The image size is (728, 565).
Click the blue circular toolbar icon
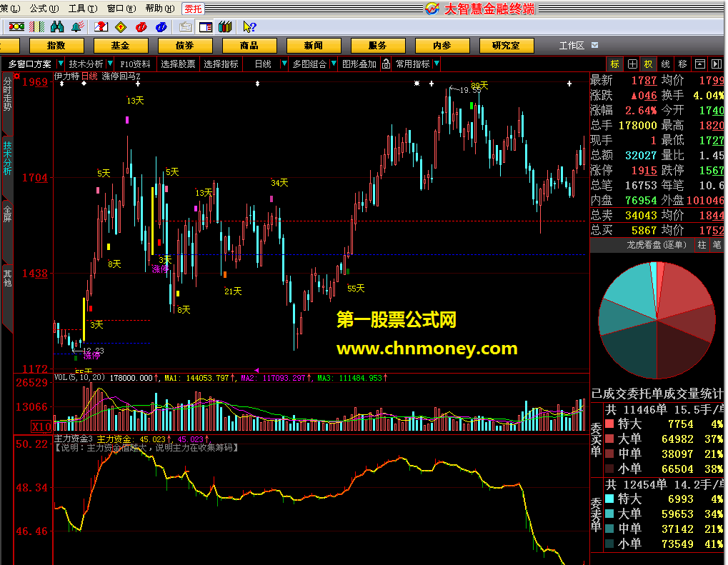click(161, 27)
